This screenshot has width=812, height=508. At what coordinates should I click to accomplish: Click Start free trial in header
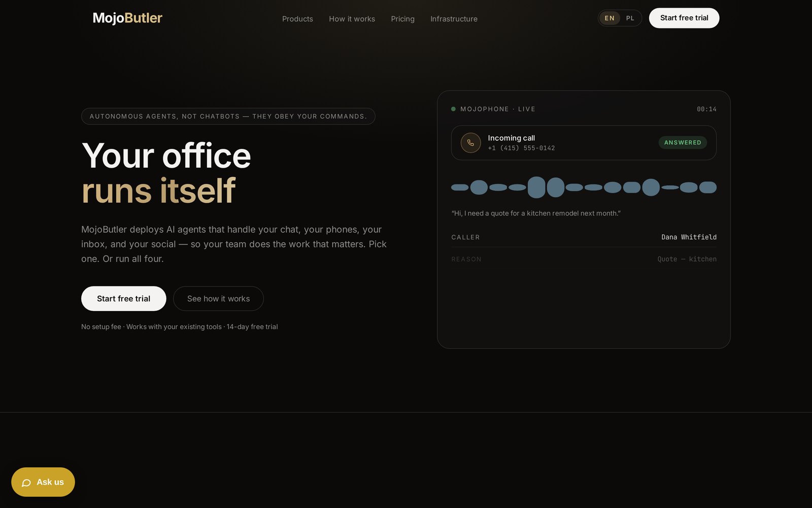tap(684, 18)
